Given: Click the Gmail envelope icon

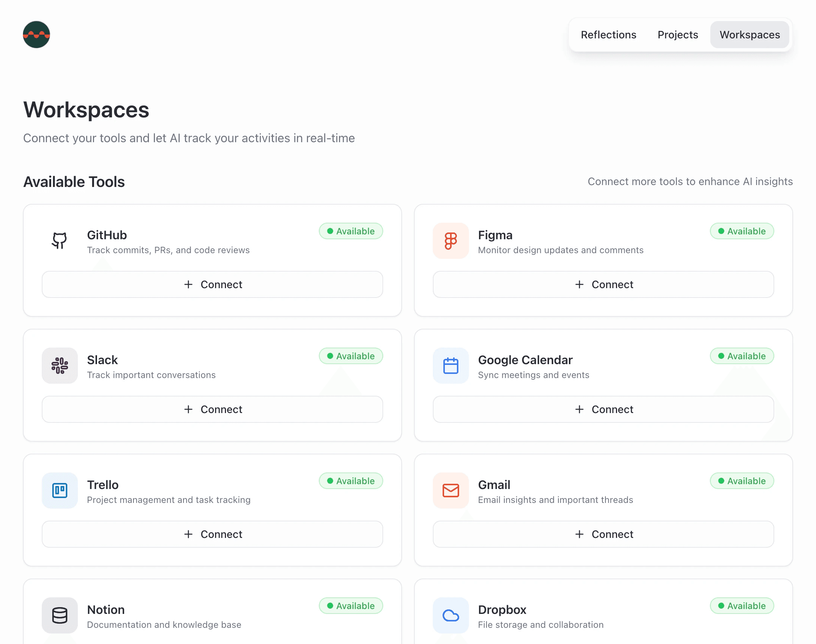Looking at the screenshot, I should point(450,490).
